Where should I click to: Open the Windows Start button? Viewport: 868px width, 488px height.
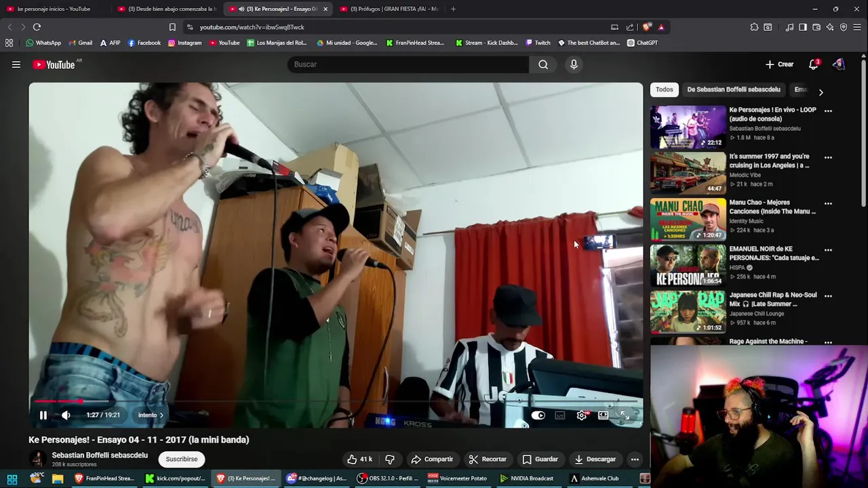pyautogui.click(x=12, y=479)
